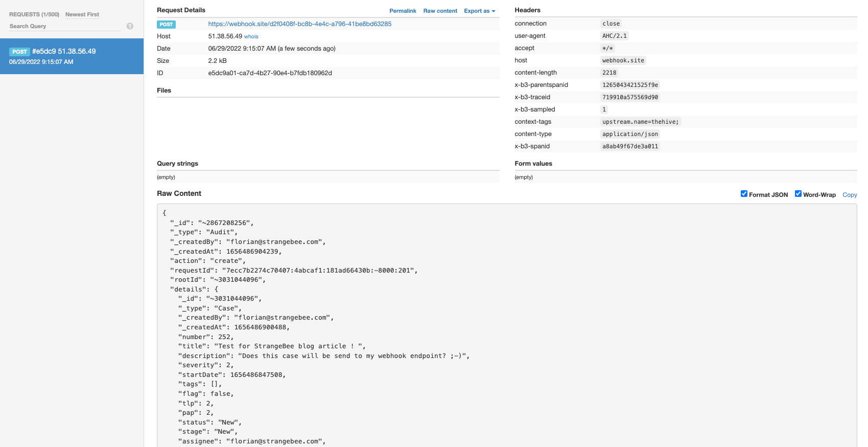
Task: Click whois next to host IP
Action: click(251, 37)
